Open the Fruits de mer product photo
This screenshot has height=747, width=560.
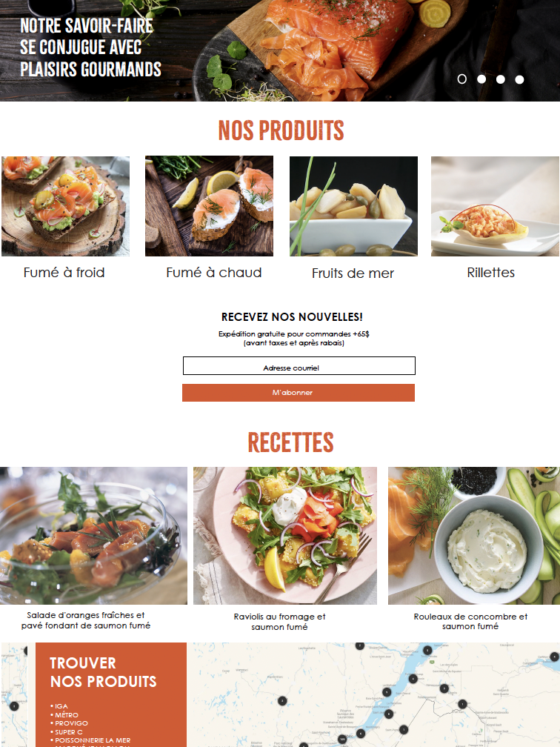[353, 206]
